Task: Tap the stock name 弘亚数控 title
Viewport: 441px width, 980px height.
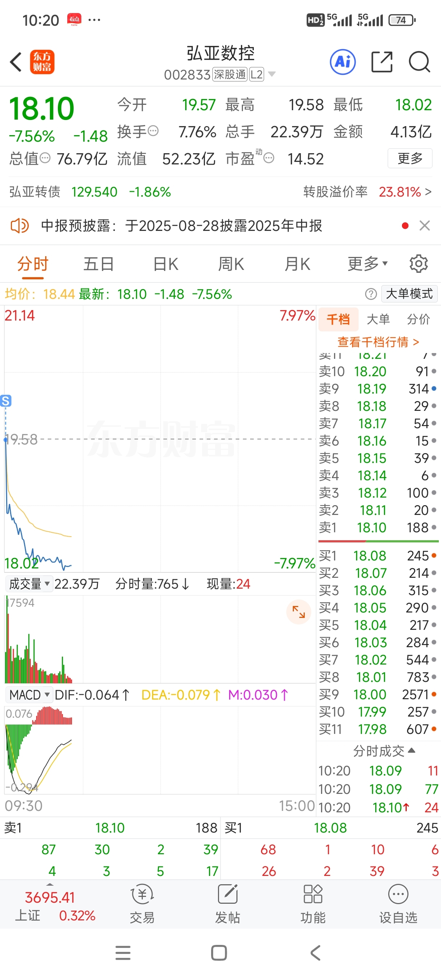Action: pos(220,53)
